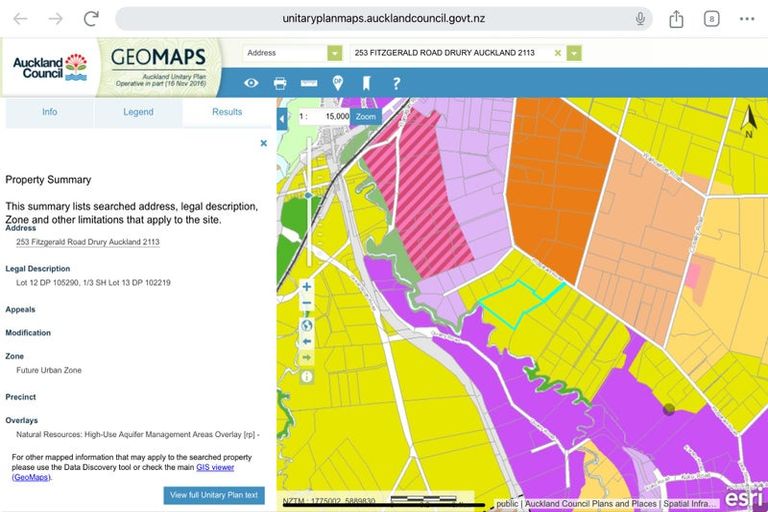Click the map info circle icon
The height and width of the screenshot is (512, 768).
click(x=307, y=377)
